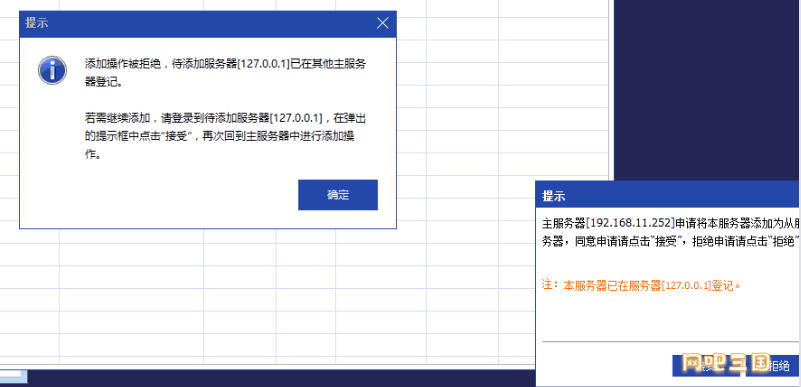Click the light blue box at bottom-left corner

13,376
